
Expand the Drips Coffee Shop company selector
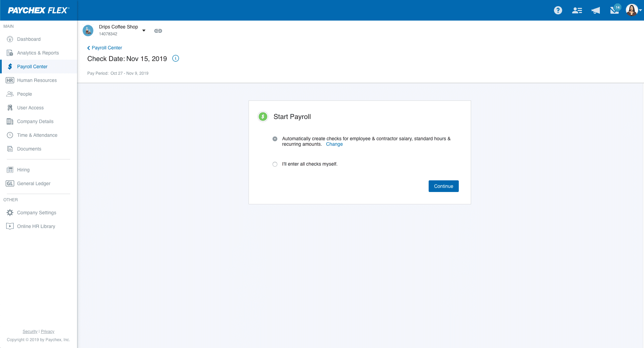143,31
